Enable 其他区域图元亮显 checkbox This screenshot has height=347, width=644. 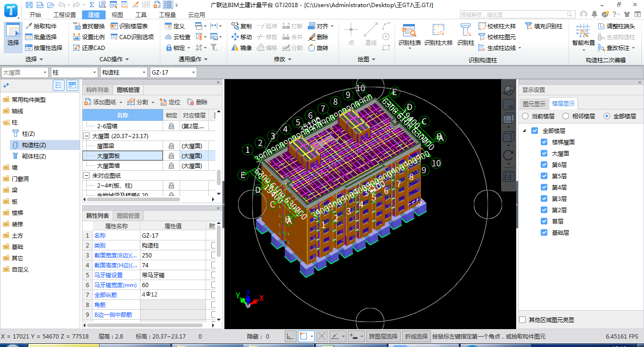click(x=522, y=320)
